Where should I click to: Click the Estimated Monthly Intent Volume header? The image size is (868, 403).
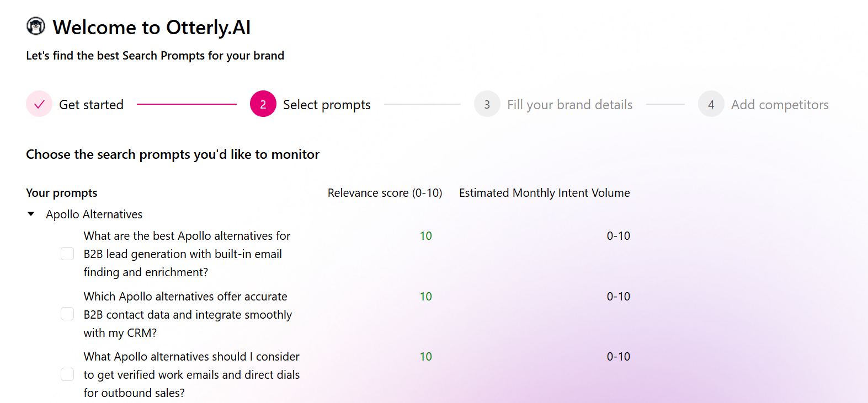click(544, 193)
